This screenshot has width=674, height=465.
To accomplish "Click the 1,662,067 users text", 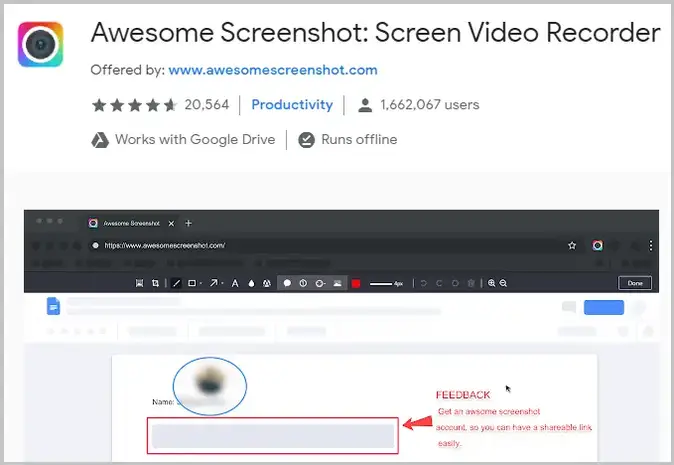I will point(429,104).
